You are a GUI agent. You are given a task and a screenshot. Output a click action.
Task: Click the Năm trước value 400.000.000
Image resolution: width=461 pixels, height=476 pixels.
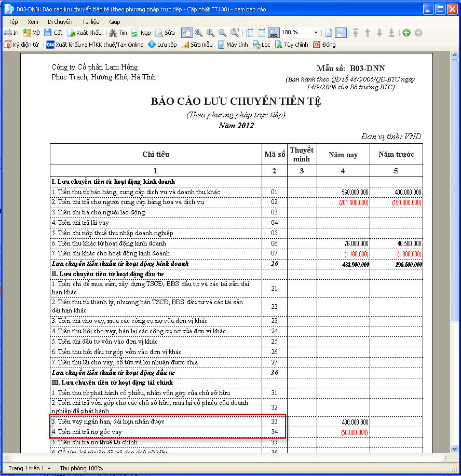click(x=408, y=192)
